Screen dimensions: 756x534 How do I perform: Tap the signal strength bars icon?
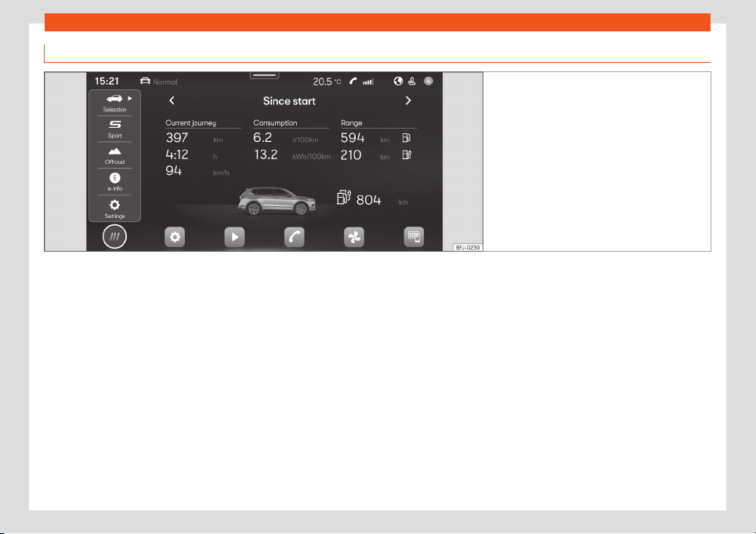tap(368, 82)
